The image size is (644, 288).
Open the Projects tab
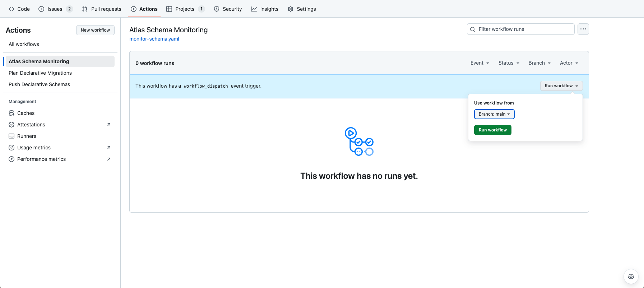point(185,9)
